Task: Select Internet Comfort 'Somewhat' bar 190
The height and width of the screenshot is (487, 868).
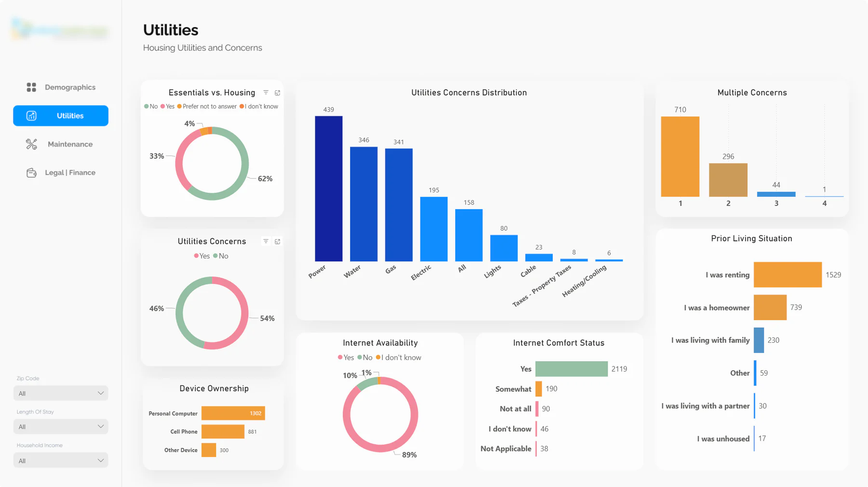Action: 539,389
